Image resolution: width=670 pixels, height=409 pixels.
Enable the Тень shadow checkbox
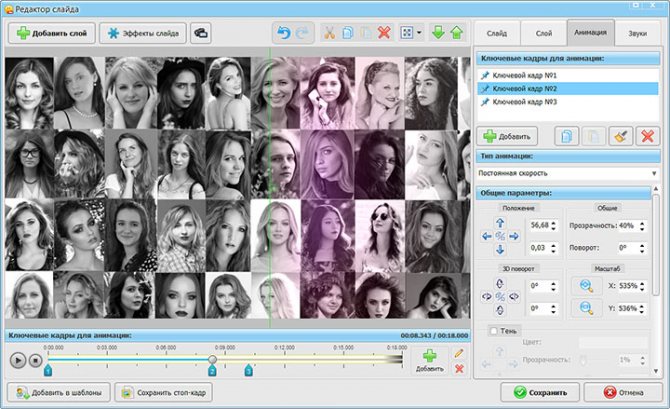(493, 331)
